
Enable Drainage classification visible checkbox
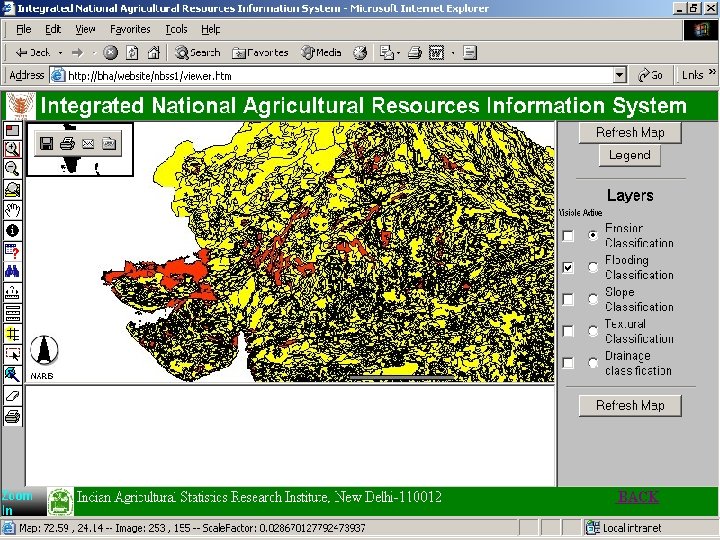(568, 363)
